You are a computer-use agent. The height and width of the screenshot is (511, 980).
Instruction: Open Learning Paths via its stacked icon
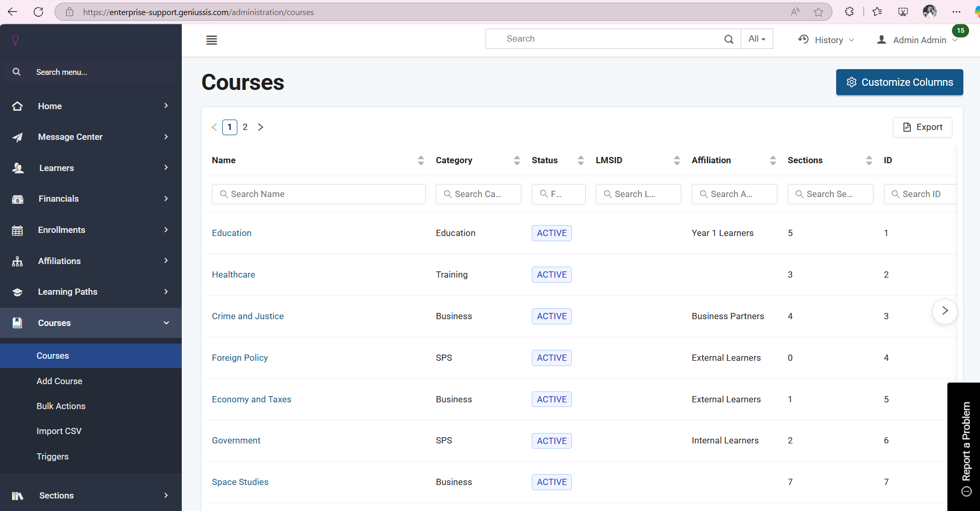click(17, 292)
